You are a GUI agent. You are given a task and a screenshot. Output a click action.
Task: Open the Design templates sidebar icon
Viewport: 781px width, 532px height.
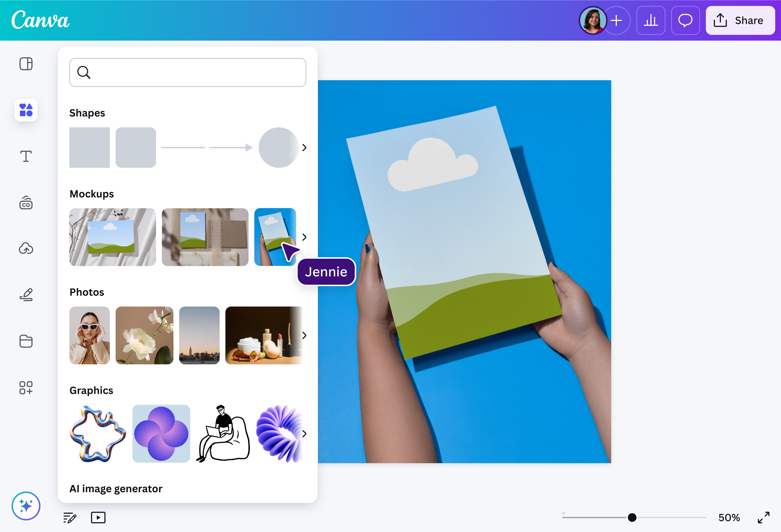pyautogui.click(x=26, y=64)
